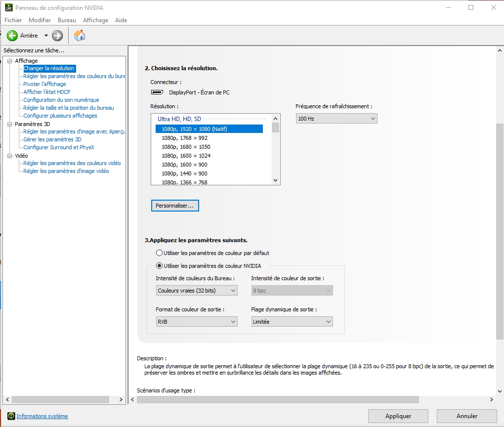504x427 pixels.
Task: Click the system information icon
Action: coord(11,416)
